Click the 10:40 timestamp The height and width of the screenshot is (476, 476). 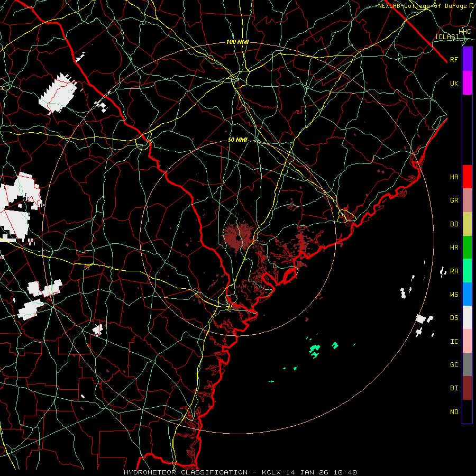(x=345, y=472)
